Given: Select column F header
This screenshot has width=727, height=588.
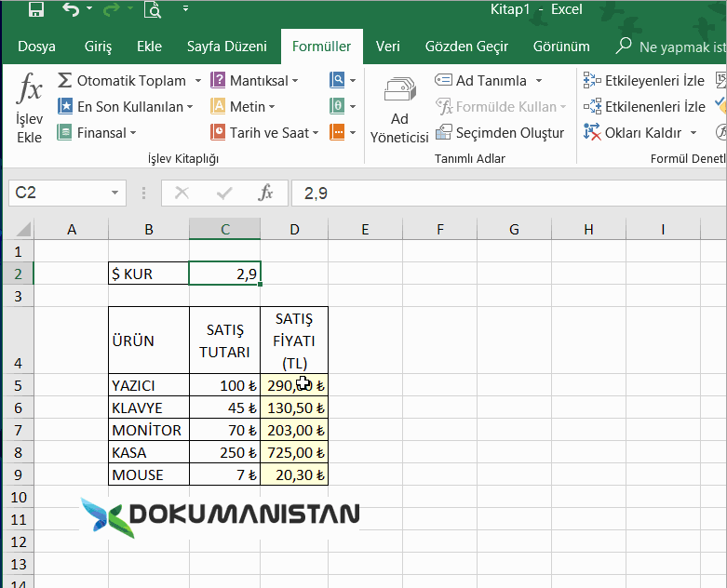Looking at the screenshot, I should [440, 230].
